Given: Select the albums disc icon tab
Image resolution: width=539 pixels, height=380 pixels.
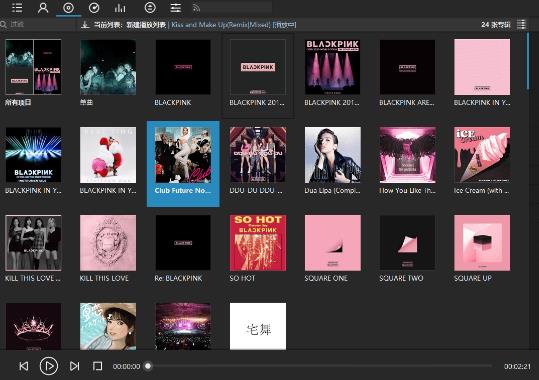Looking at the screenshot, I should tap(68, 8).
